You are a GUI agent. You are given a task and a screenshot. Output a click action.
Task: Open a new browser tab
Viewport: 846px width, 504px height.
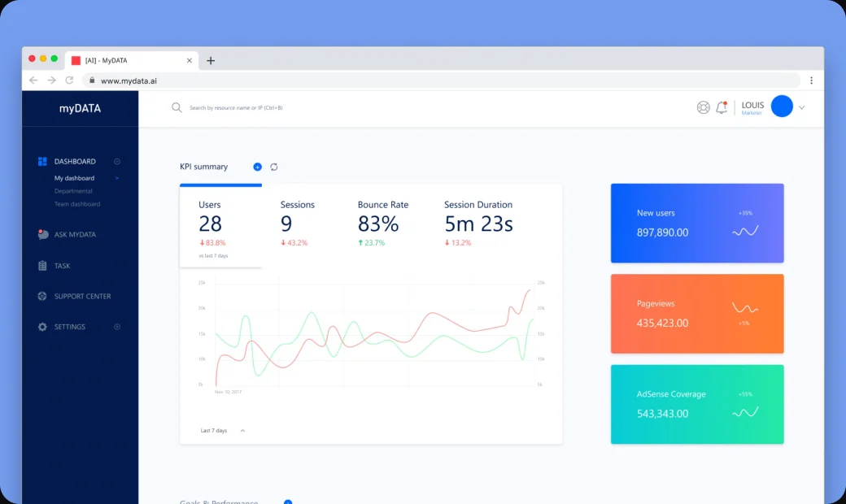[x=211, y=60]
